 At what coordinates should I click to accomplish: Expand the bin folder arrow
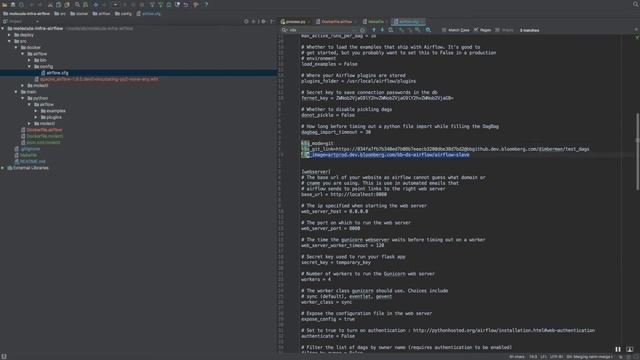(29, 60)
